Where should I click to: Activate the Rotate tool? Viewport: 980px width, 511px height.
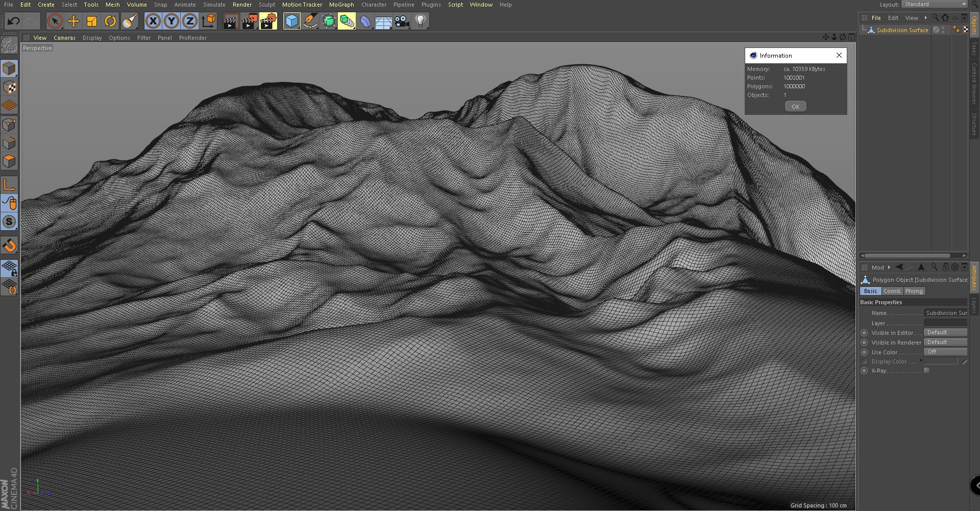(110, 21)
